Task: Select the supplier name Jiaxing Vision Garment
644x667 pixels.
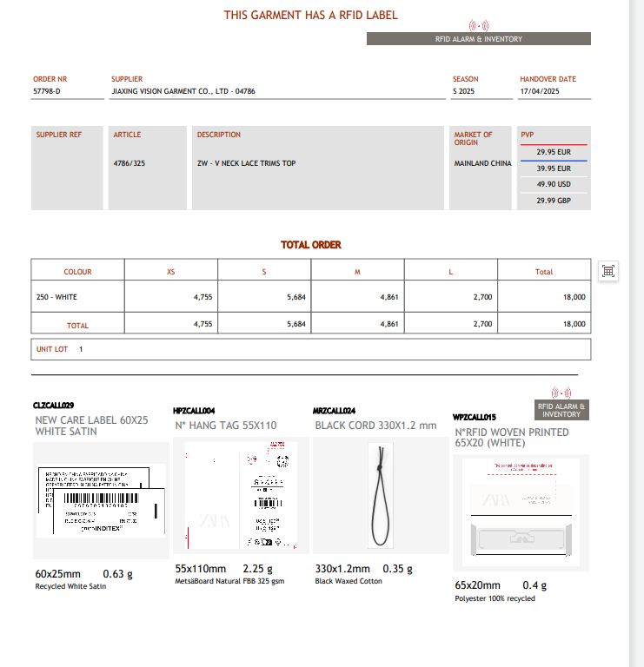Action: [183, 91]
